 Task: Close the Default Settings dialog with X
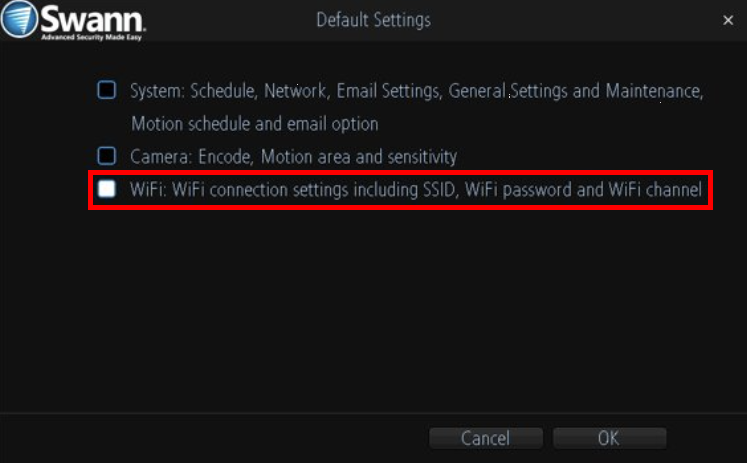pos(728,20)
